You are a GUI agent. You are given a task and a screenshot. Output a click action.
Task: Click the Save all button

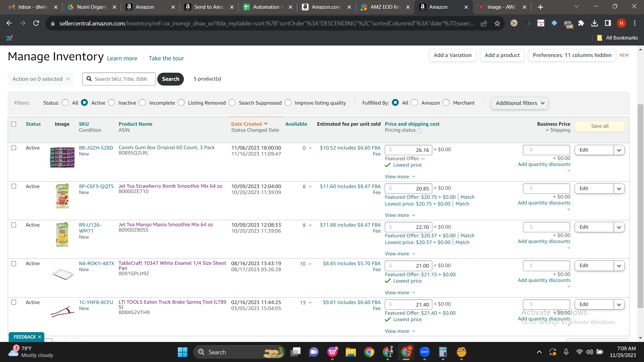(x=600, y=126)
